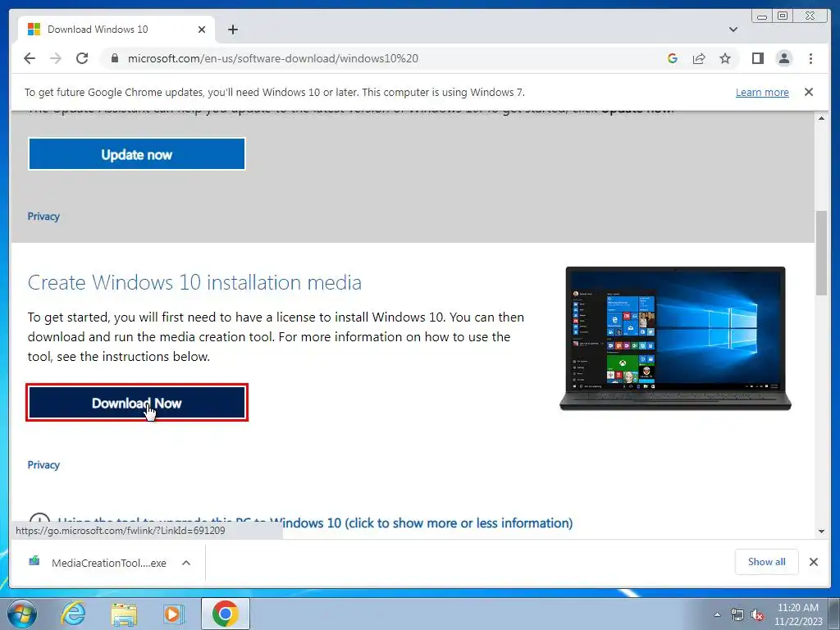Go back to the previous page
Screen dimensions: 840x630
click(30, 58)
